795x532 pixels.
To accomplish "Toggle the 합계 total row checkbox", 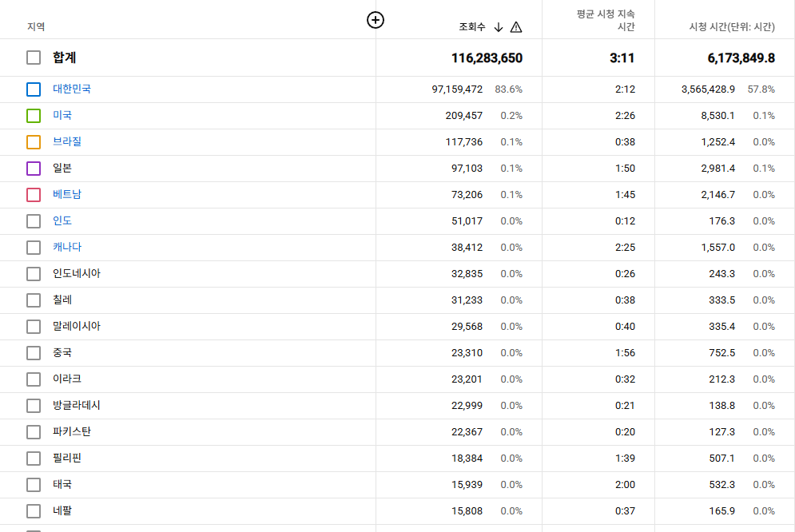I will [34, 58].
